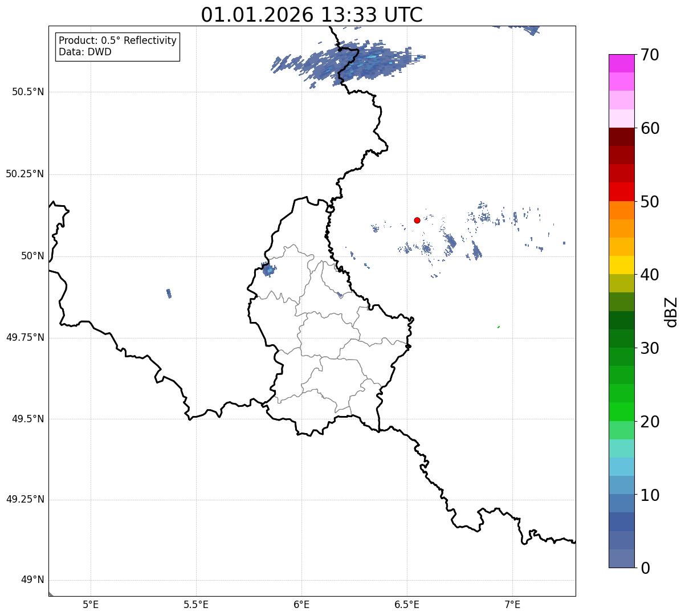Click the colorbar tick label '50'
Image resolution: width=685 pixels, height=616 pixels.
650,202
